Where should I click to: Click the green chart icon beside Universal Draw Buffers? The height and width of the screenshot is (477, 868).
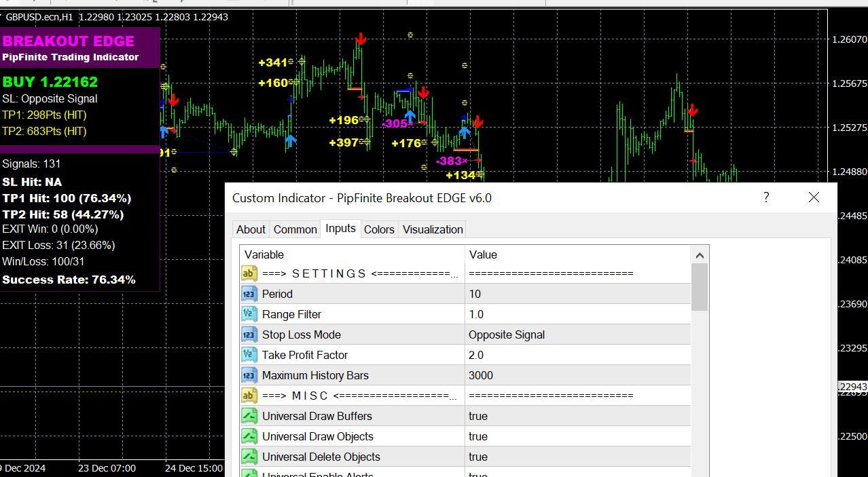[249, 416]
